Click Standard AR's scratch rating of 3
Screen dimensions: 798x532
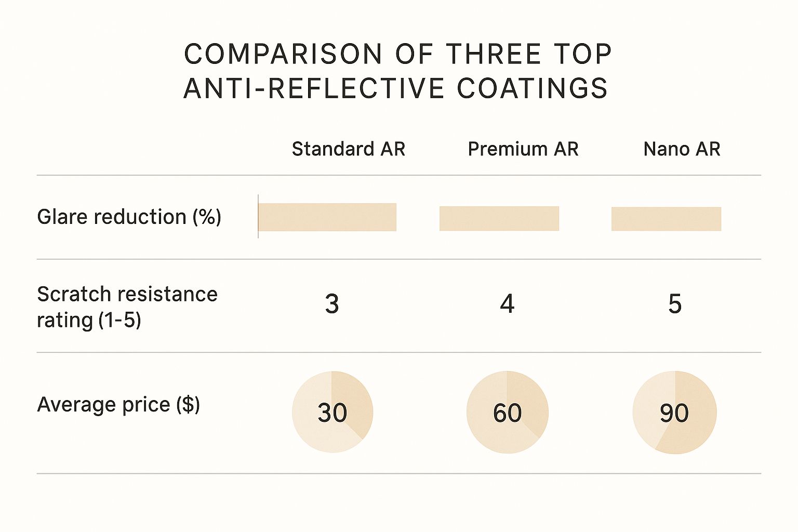coord(332,304)
